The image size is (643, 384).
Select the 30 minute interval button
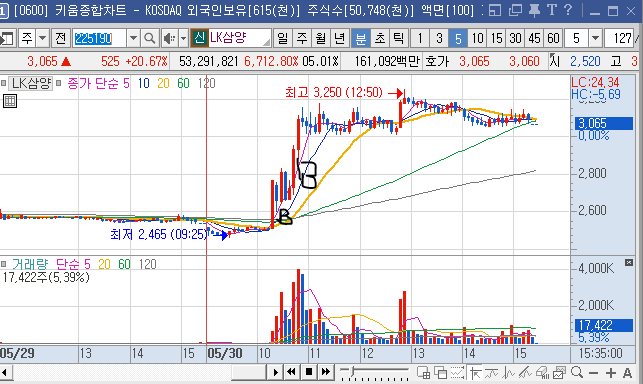coord(515,39)
